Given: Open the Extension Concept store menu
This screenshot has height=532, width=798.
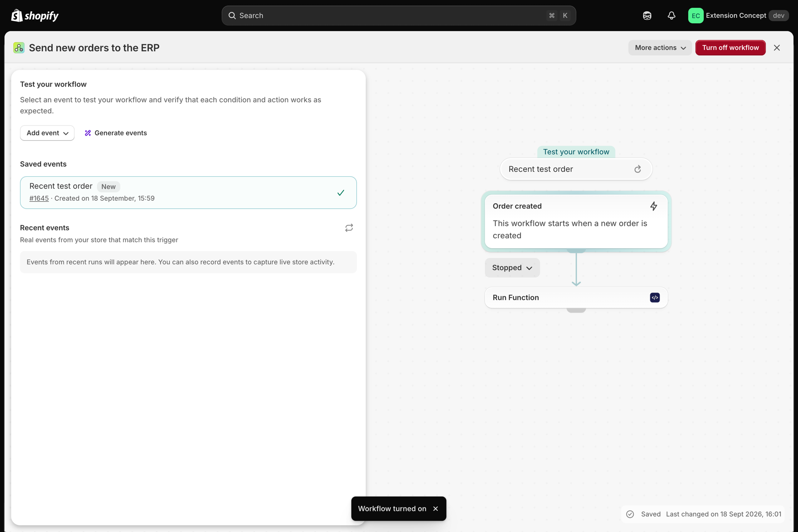Looking at the screenshot, I should 738,16.
